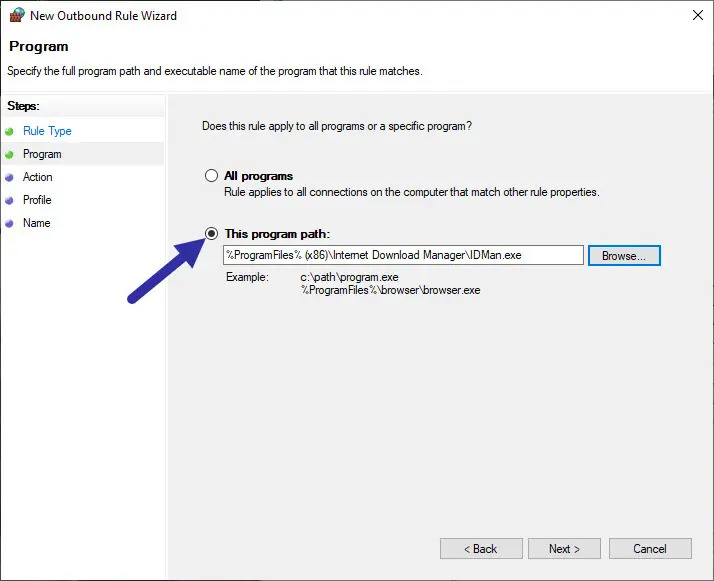
Task: Open the Program step in sidebar
Action: point(42,154)
